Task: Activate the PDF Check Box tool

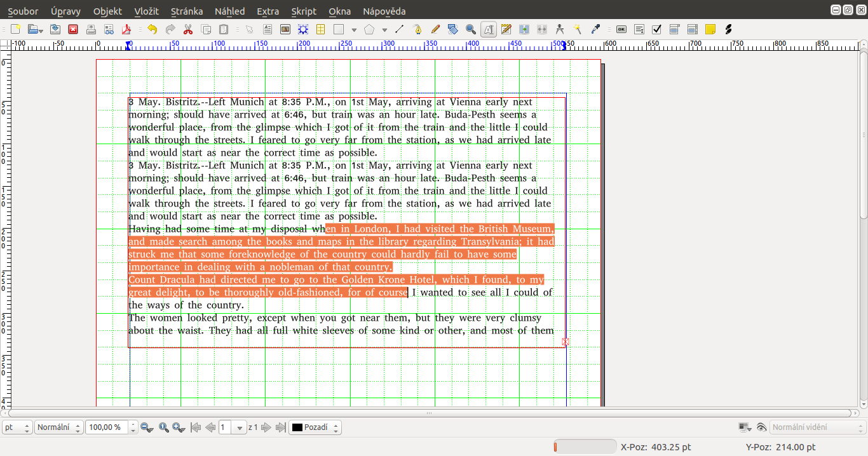Action: [x=656, y=29]
